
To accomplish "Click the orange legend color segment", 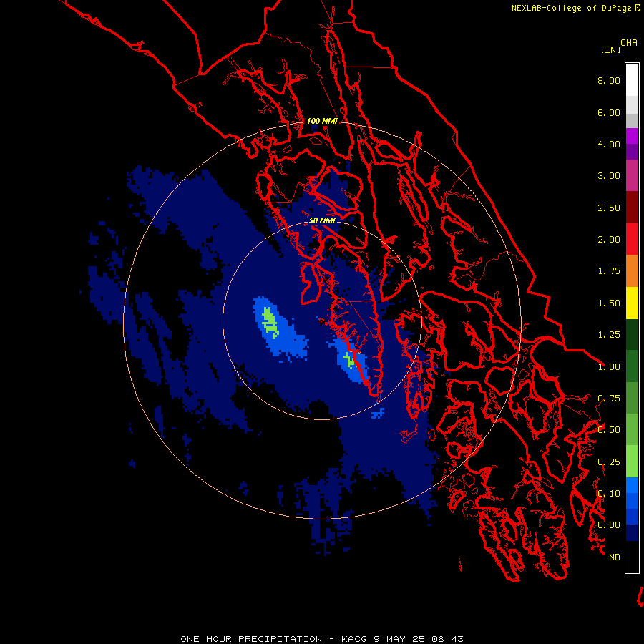I will [x=632, y=270].
